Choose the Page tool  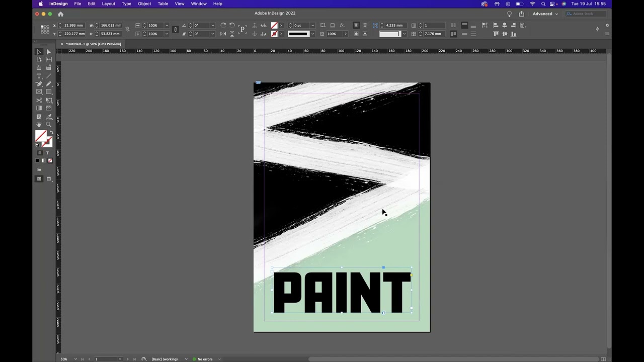(39, 59)
